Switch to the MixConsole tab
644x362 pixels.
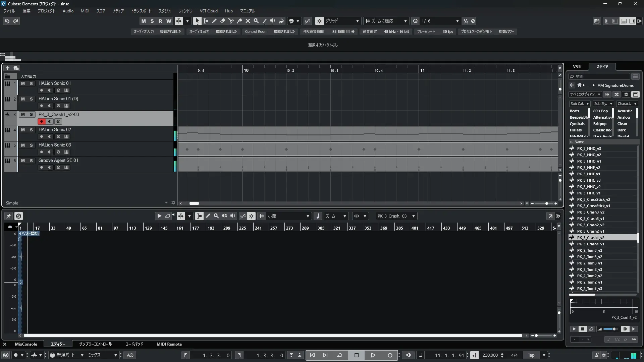[26, 344]
